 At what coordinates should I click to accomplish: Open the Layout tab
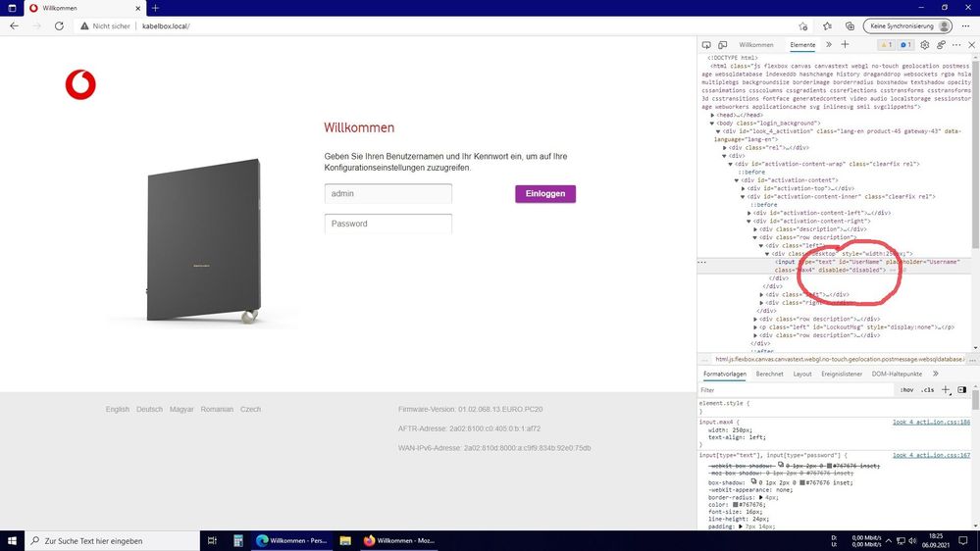[802, 374]
